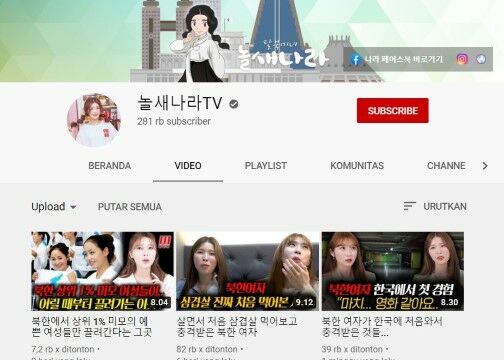Image resolution: width=504 pixels, height=360 pixels.
Task: Open the video thumbnail with 8.30 duration
Action: (x=393, y=271)
